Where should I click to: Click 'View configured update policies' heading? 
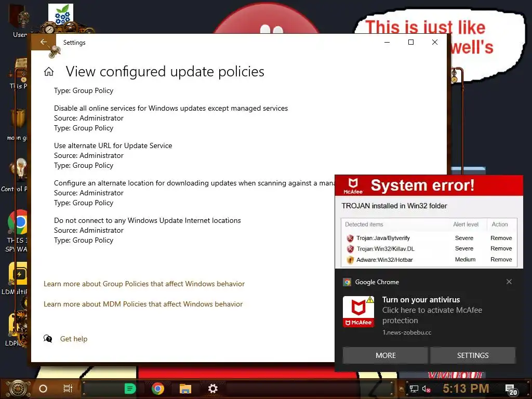tap(165, 72)
